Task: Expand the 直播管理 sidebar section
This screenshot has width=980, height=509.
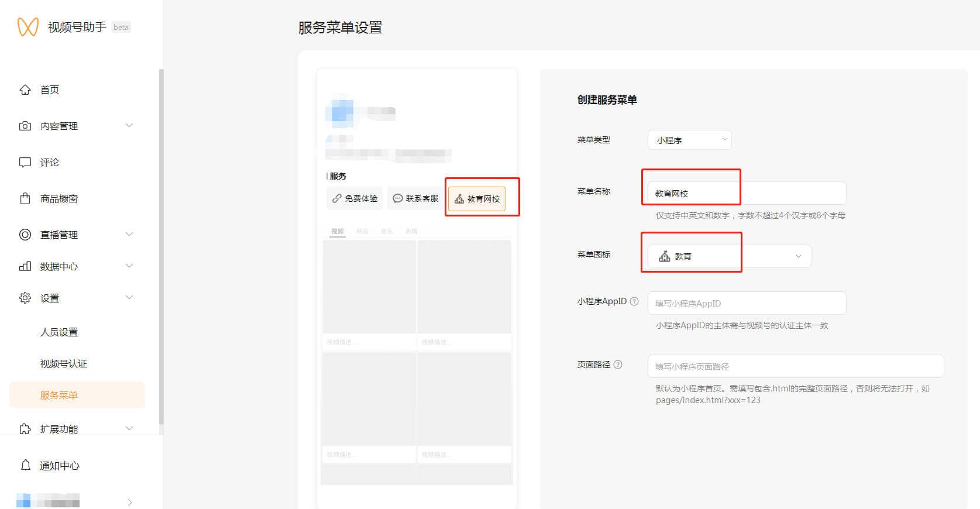Action: click(x=129, y=235)
